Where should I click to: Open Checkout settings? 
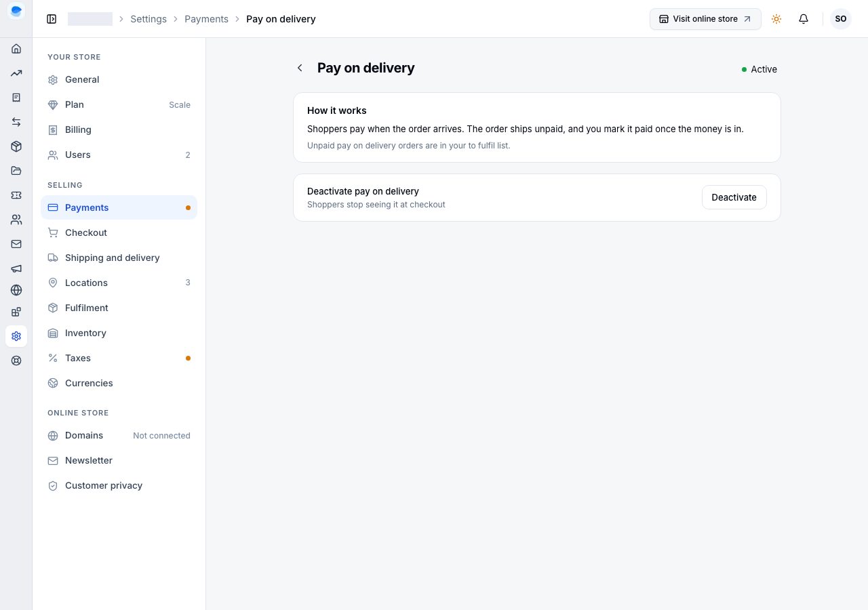tap(119, 232)
